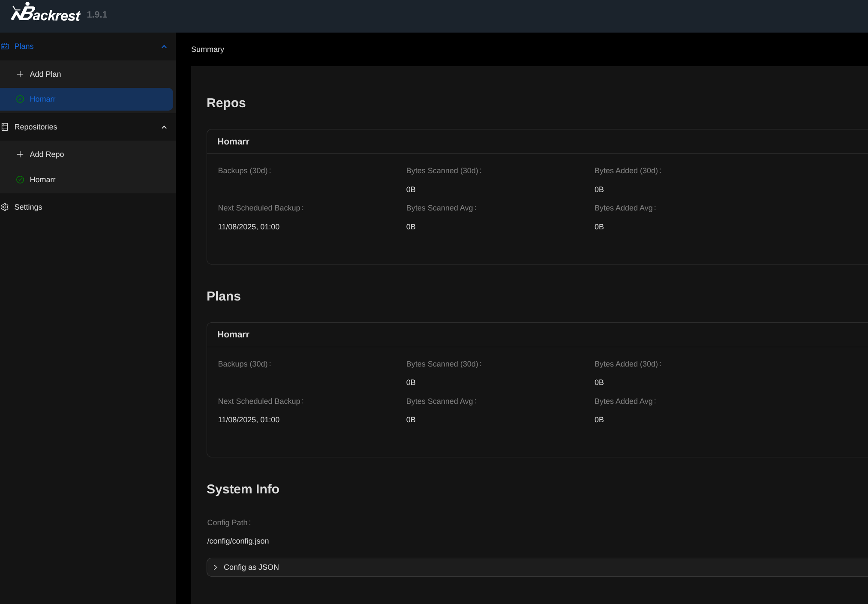868x604 pixels.
Task: Select Add Repo in sidebar
Action: click(47, 154)
